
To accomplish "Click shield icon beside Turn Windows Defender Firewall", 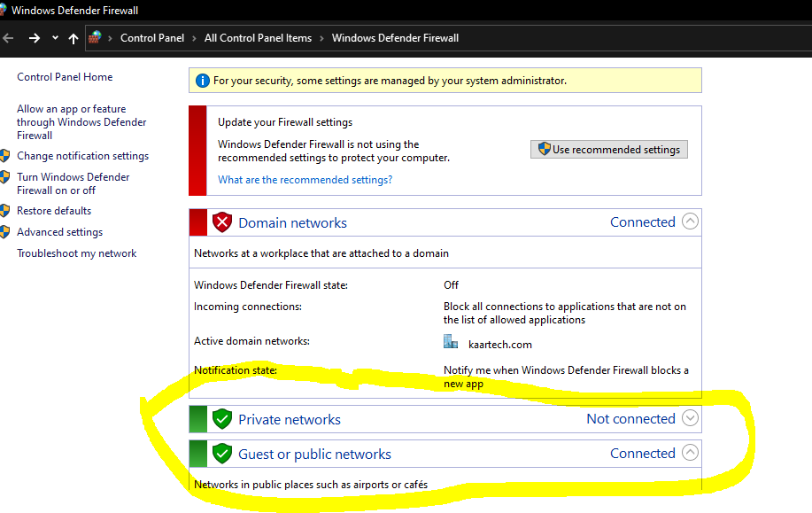I will coord(4,176).
